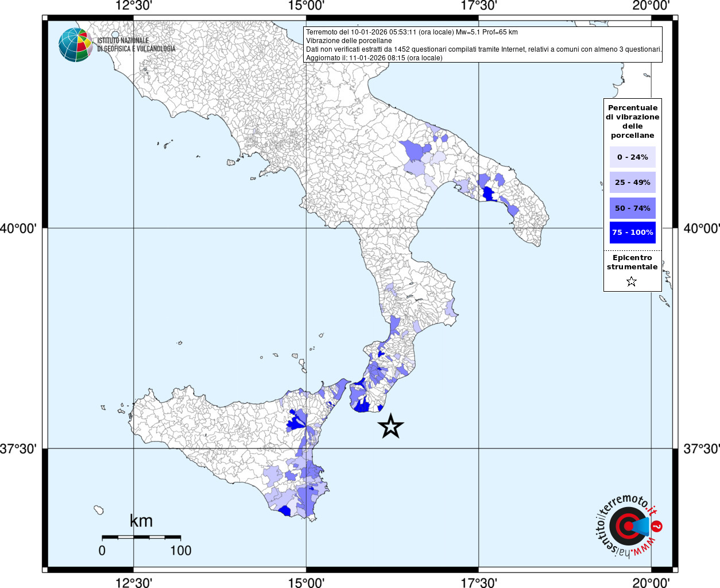Select the 0 - 24% legend swatch

click(x=632, y=157)
